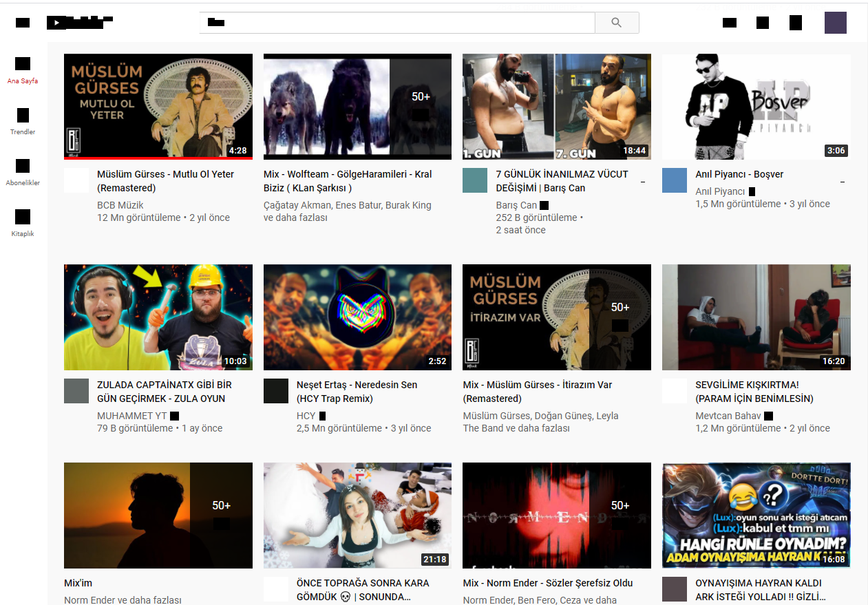Screen dimensions: 868x605
Task: Play the HANGİ RÜNLE OYNADIM thumbnail
Action: pos(756,516)
